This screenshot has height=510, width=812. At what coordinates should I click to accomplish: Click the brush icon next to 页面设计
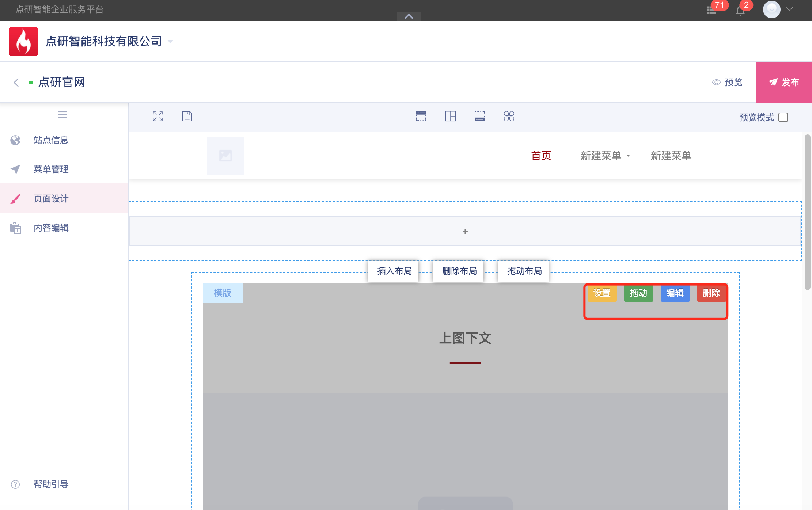tap(15, 198)
